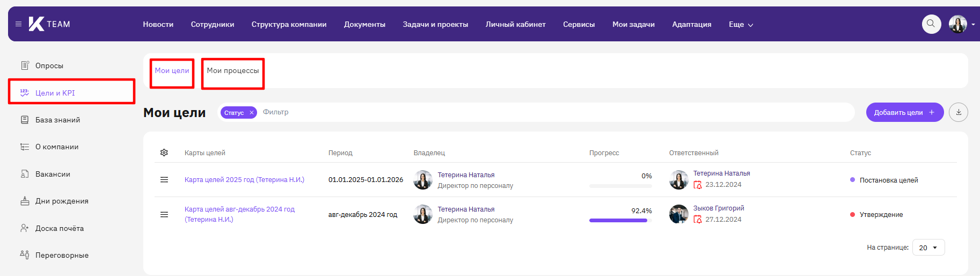
Task: Click the Цели и KPI chart icon
Action: click(25, 92)
